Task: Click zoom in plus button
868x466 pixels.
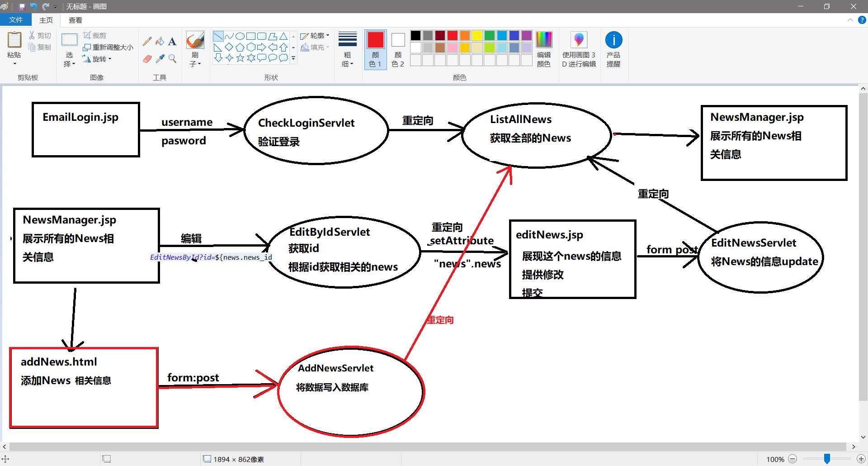Action: pyautogui.click(x=861, y=459)
